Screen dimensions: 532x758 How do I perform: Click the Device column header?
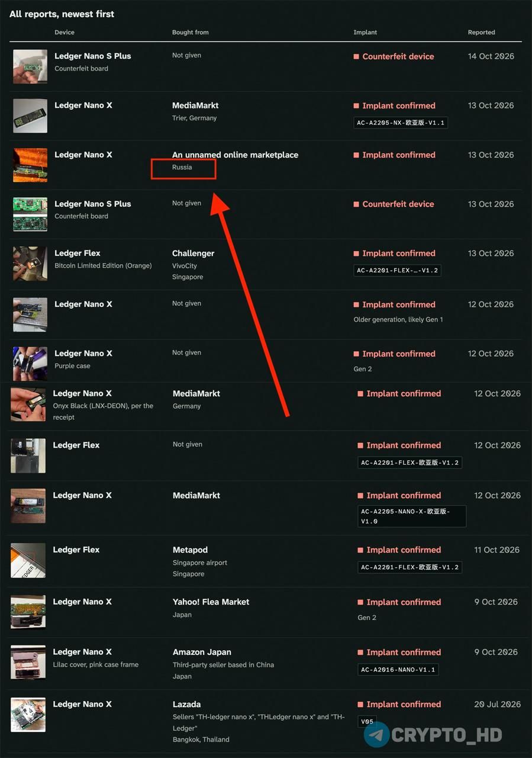point(65,33)
